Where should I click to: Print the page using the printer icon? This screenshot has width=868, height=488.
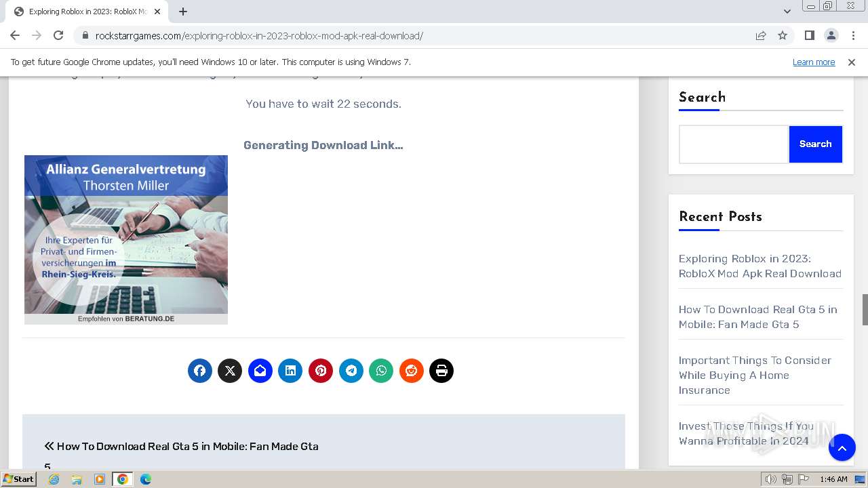click(x=441, y=371)
